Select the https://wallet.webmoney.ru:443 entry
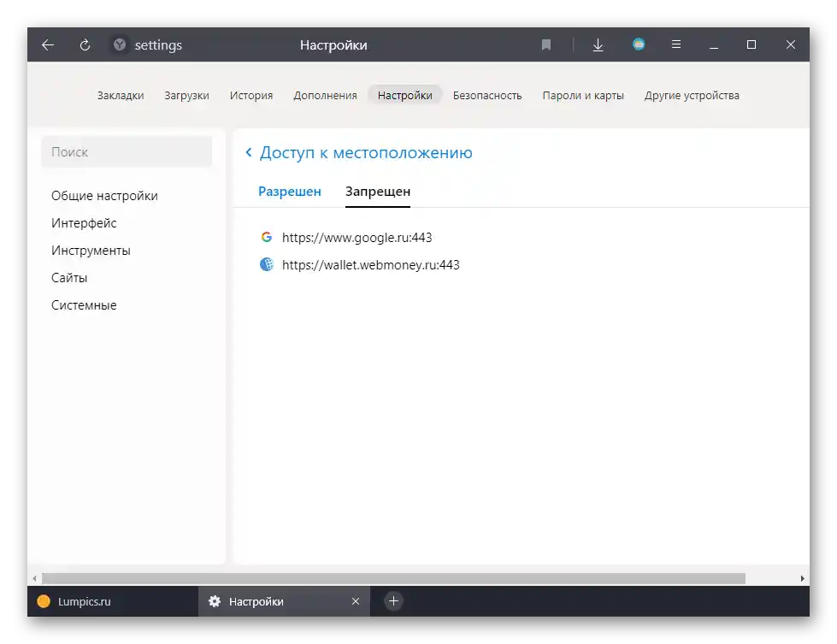This screenshot has width=837, height=644. tap(371, 265)
